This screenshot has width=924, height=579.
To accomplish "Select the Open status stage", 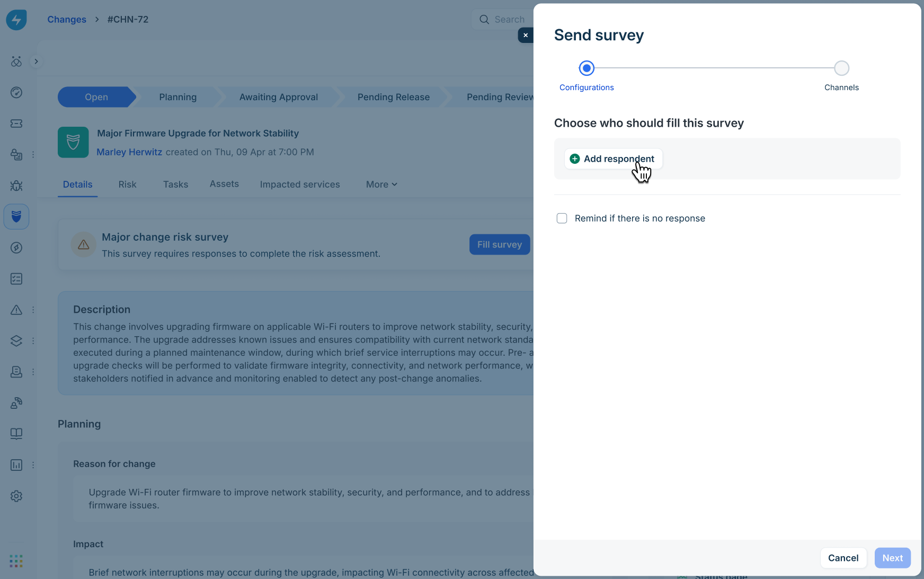I will [96, 97].
